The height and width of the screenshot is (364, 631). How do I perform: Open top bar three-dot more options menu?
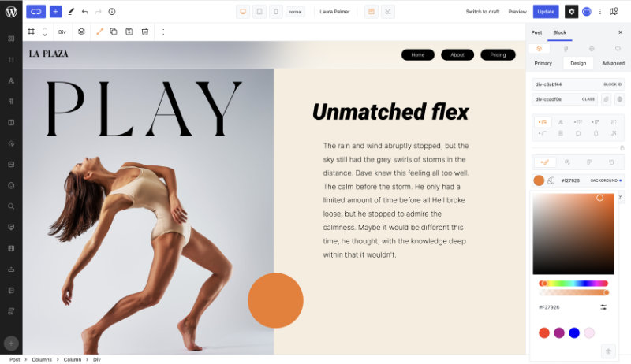[600, 12]
